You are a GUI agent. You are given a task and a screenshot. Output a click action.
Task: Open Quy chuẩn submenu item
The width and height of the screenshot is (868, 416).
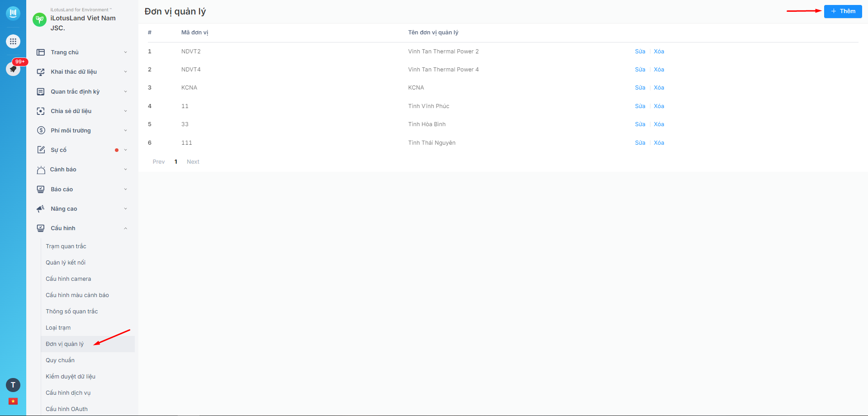click(x=60, y=360)
